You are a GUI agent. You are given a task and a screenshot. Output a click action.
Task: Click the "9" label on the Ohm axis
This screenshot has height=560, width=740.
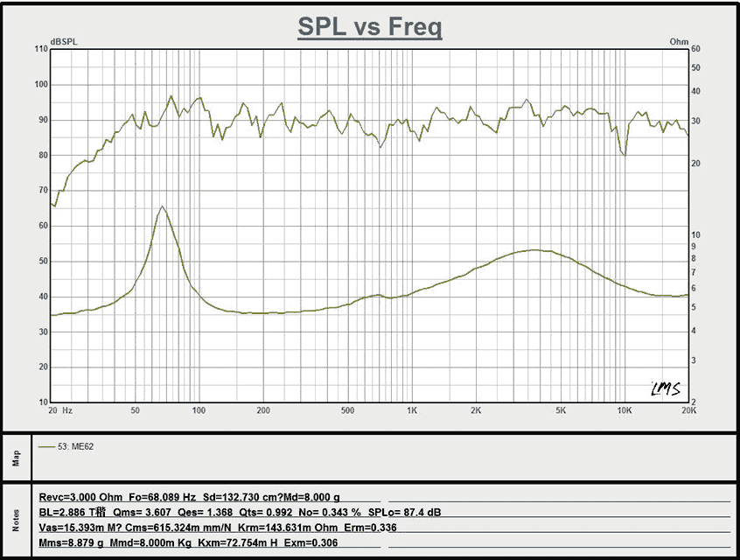[694, 247]
